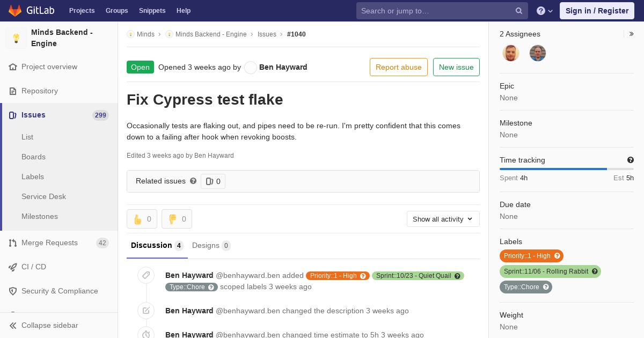Click the Related issues count badge
The height and width of the screenshot is (338, 644).
213,181
